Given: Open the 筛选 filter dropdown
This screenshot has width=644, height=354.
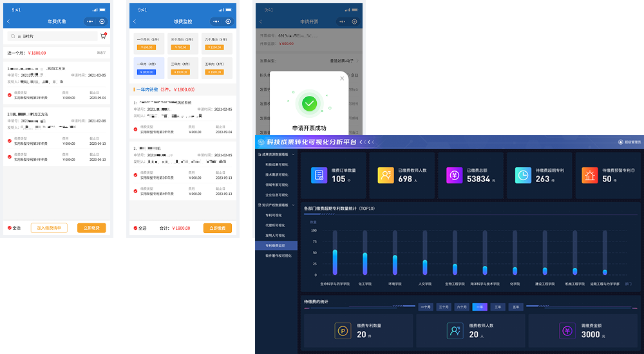Looking at the screenshot, I should coord(101,53).
